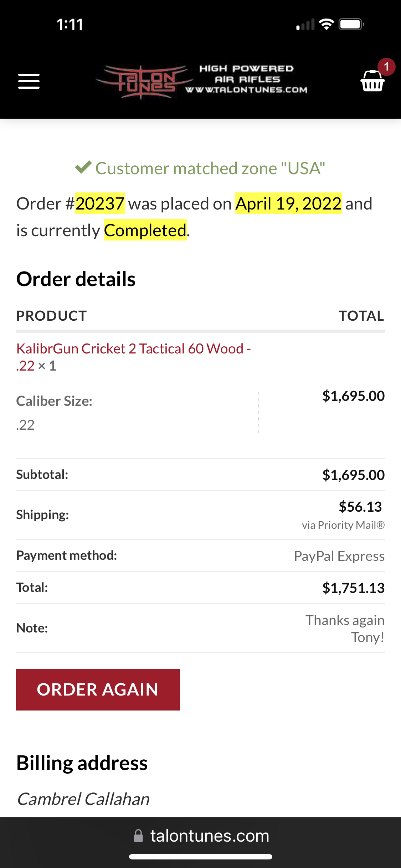Tap the cart item count badge

pos(386,67)
